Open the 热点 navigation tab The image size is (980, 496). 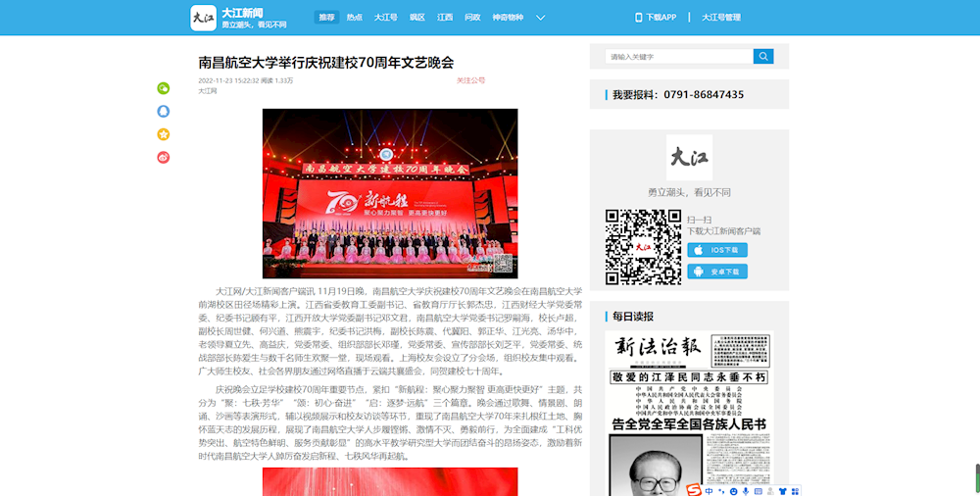tap(354, 18)
